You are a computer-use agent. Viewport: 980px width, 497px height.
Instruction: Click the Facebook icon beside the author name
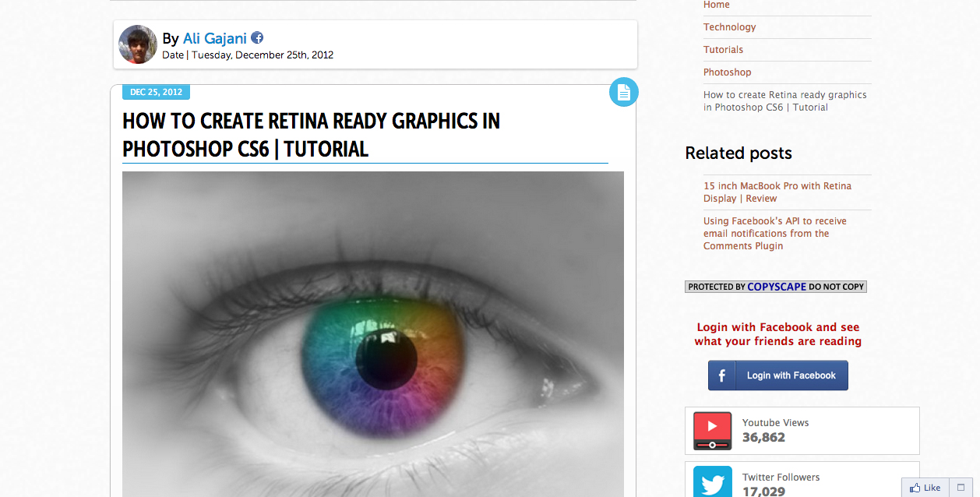257,37
